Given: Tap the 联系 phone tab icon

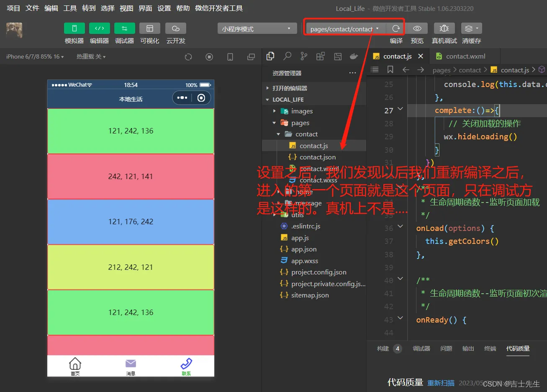Looking at the screenshot, I should (x=186, y=364).
